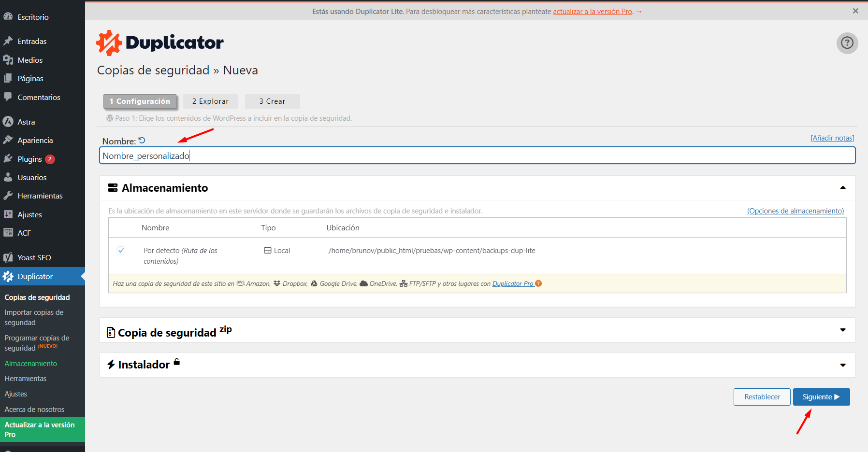This screenshot has width=868, height=452.
Task: Open Acerca de nosotros
Action: 34,410
